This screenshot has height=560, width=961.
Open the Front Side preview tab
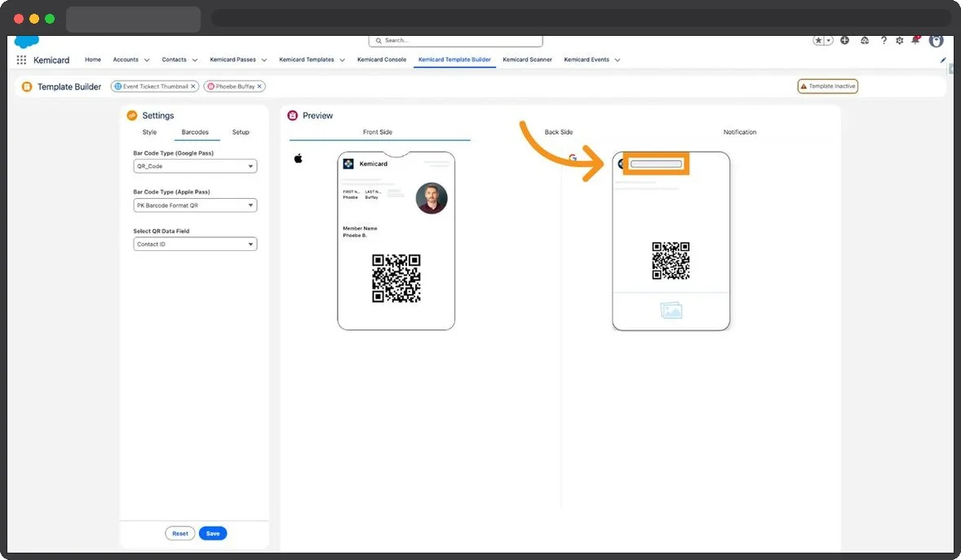pos(378,132)
